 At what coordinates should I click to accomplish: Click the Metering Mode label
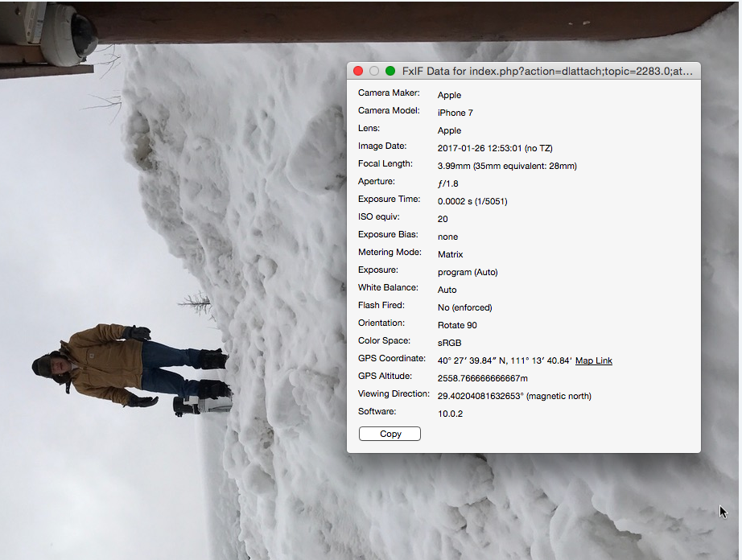pyautogui.click(x=390, y=252)
